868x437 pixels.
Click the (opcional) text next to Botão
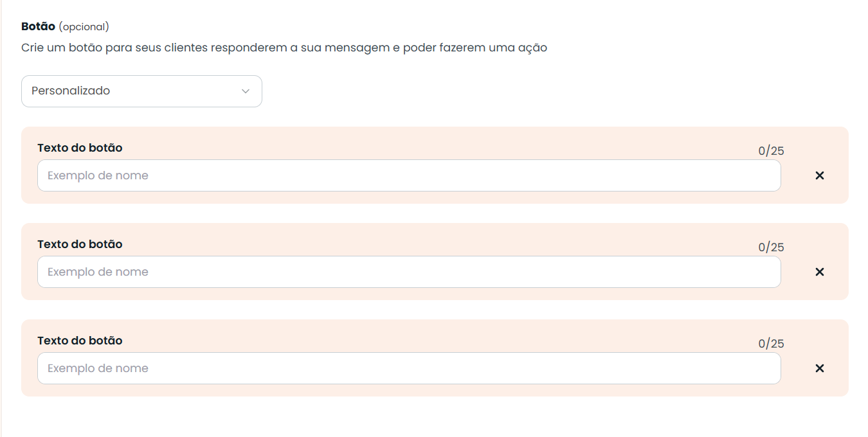click(84, 27)
